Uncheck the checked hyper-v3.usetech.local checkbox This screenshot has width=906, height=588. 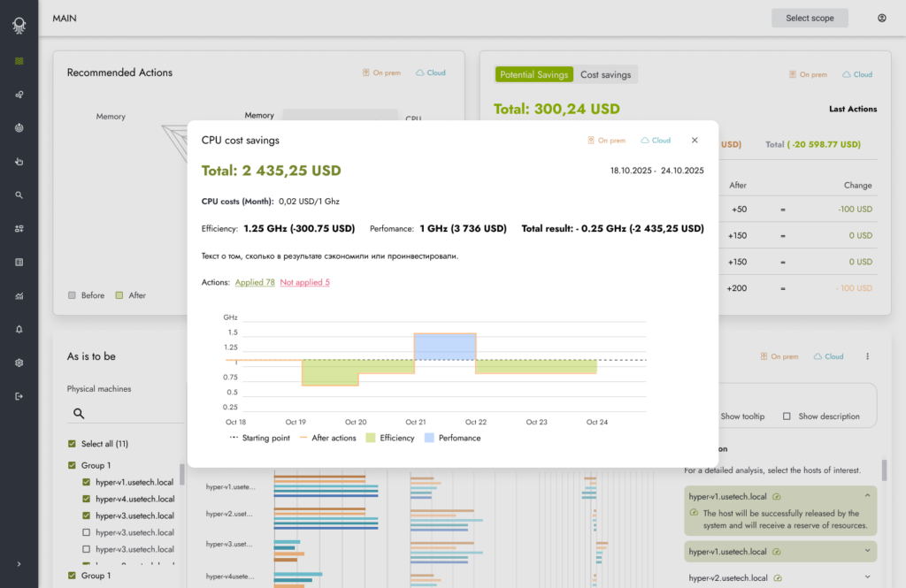pos(86,515)
